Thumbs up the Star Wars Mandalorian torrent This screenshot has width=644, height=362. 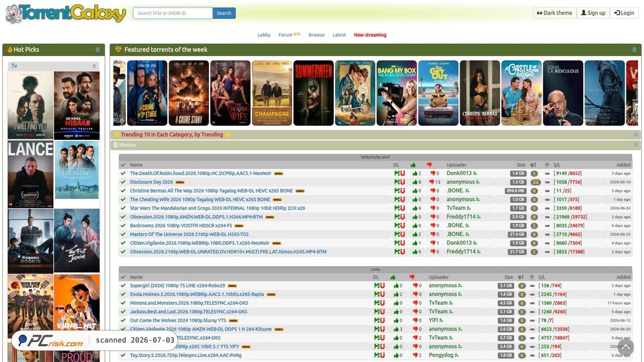coord(415,209)
